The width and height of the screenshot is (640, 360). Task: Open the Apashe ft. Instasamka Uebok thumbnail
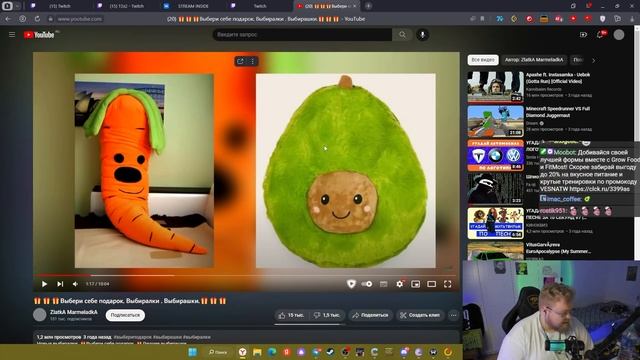click(x=496, y=87)
